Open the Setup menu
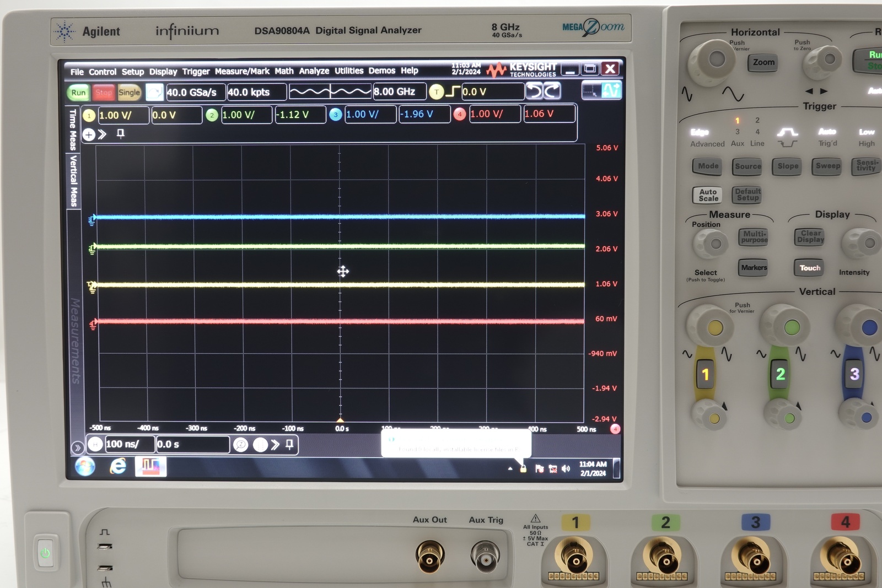 point(133,72)
